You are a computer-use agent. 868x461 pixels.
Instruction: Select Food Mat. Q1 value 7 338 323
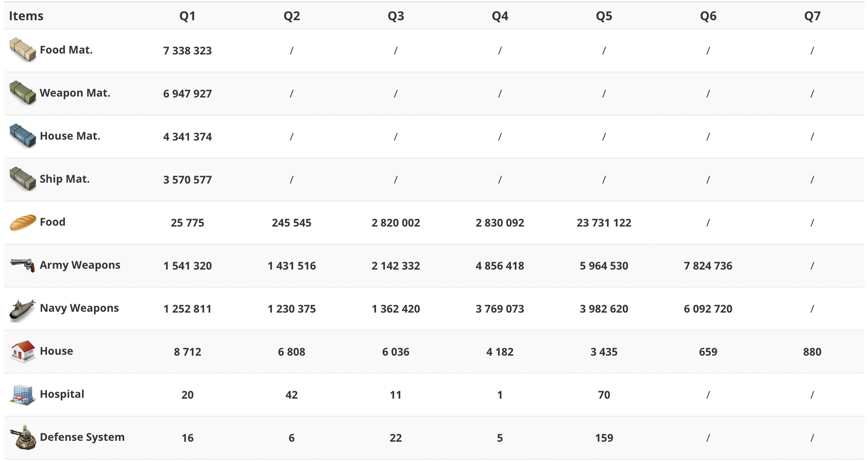[187, 50]
